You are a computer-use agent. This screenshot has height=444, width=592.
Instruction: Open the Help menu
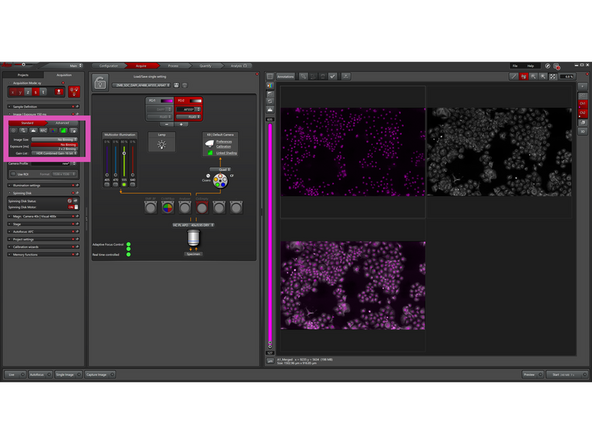point(530,66)
